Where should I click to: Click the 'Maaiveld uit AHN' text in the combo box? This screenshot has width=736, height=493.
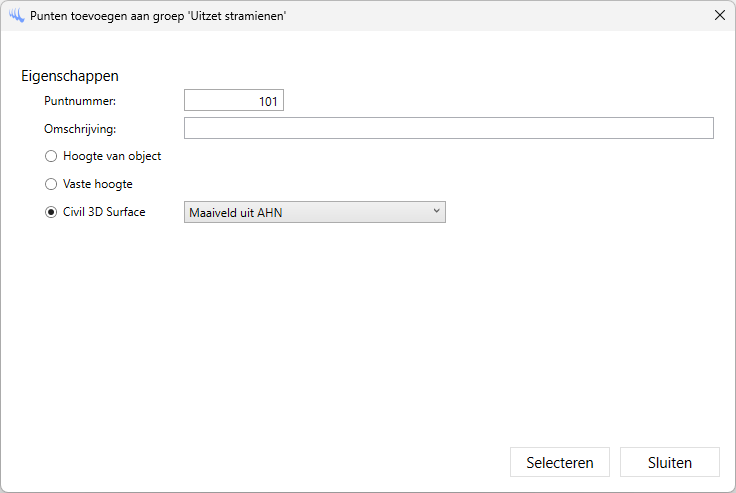click(236, 212)
